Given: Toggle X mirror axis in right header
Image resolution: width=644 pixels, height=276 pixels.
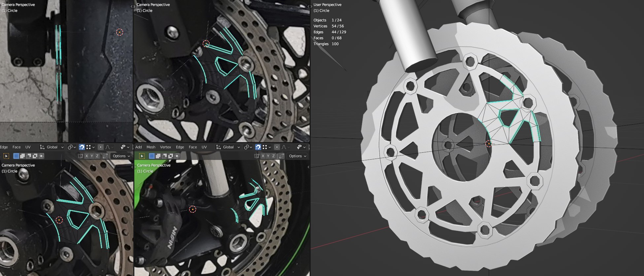Looking at the screenshot, I should pos(263,156).
